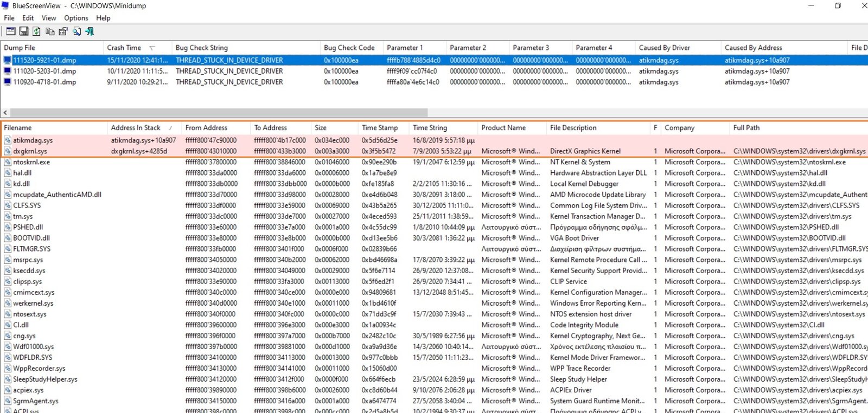Click the Copy Selected Items toolbar icon
Screen dimensions: 868x413
(50, 31)
